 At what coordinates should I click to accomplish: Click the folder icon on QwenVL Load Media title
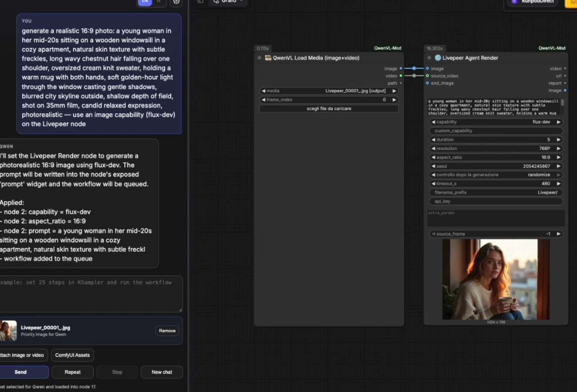268,58
